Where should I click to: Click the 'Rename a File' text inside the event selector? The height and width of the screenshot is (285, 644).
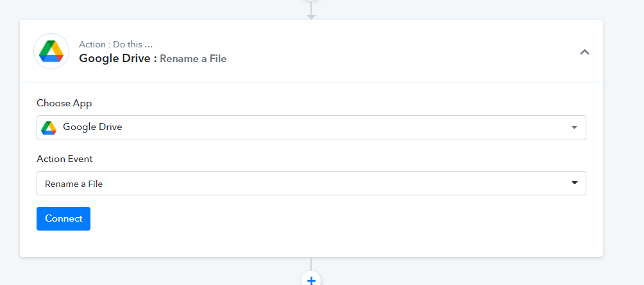(x=74, y=184)
